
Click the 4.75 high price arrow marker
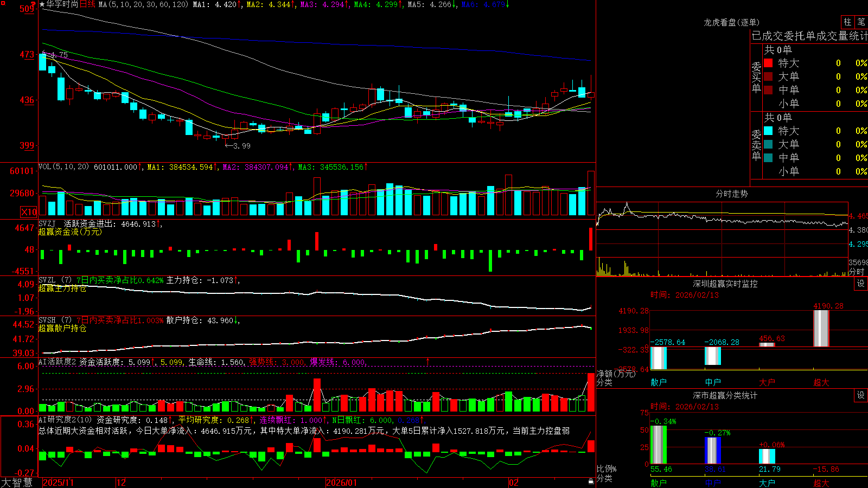click(x=55, y=55)
